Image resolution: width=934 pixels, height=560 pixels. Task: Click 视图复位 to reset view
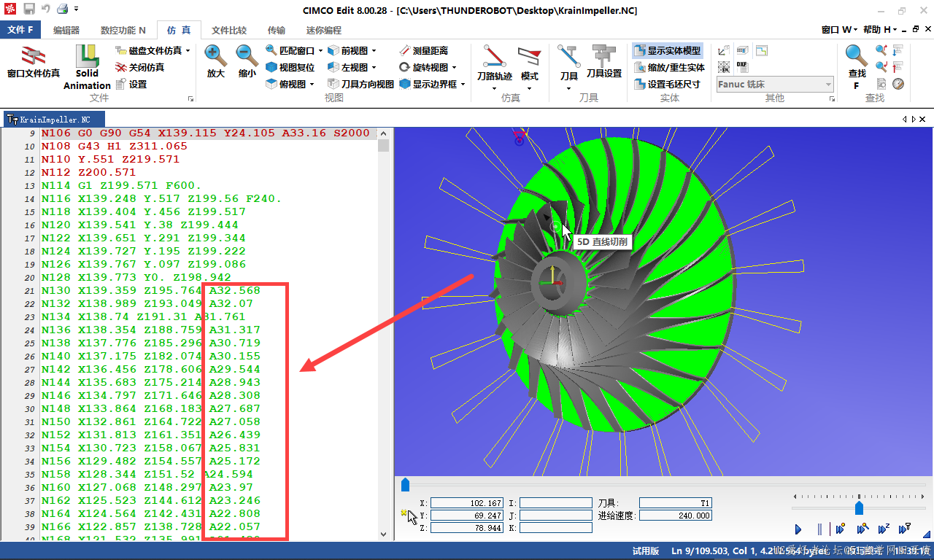(x=290, y=67)
